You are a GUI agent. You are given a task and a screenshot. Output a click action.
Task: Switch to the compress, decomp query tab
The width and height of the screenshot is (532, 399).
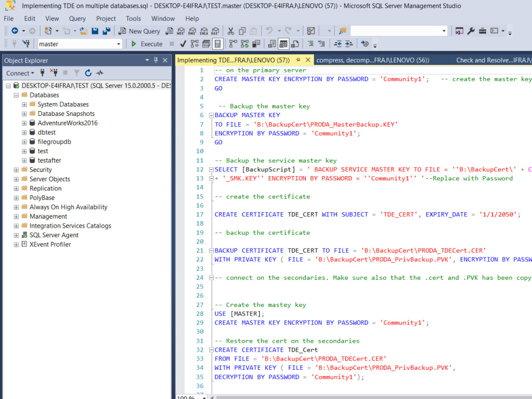pyautogui.click(x=372, y=60)
